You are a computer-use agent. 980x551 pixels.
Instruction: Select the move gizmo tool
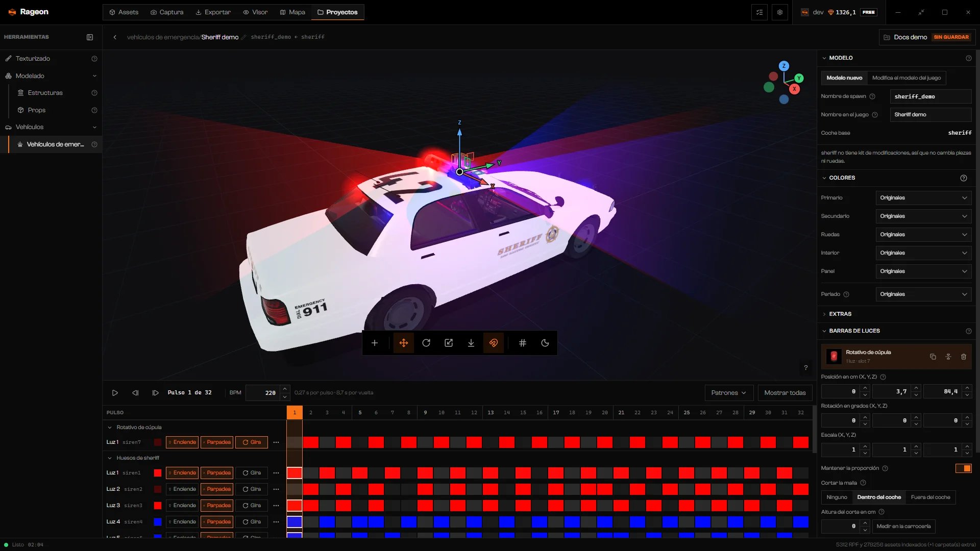point(403,343)
